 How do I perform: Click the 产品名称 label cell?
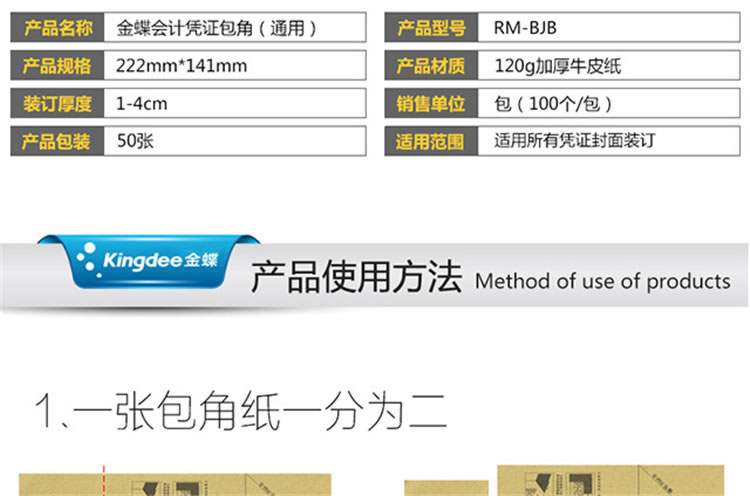[57, 28]
